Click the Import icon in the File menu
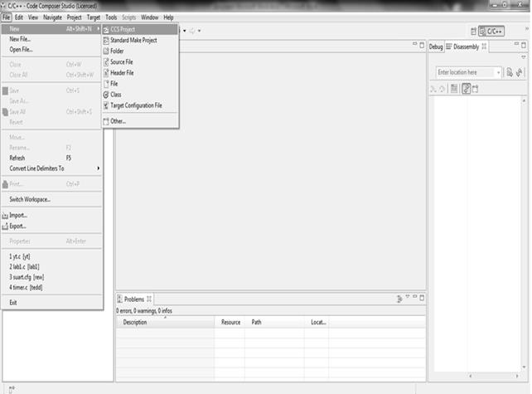 [5, 216]
